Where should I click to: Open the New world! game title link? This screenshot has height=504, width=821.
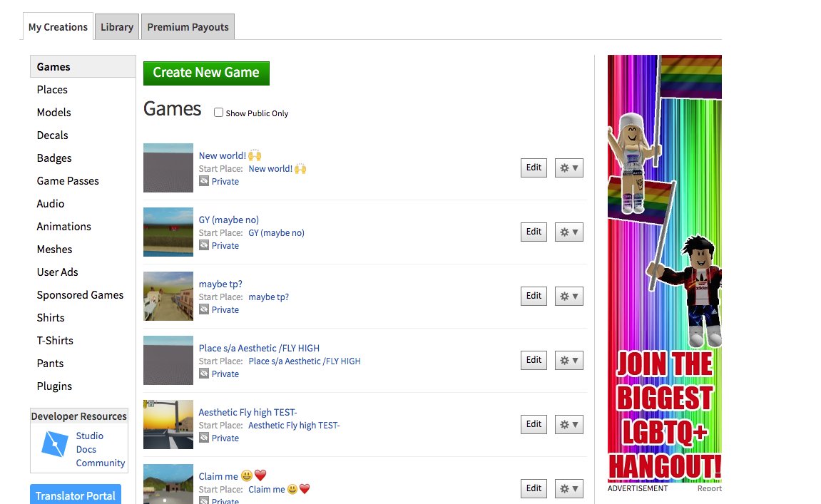[x=230, y=155]
